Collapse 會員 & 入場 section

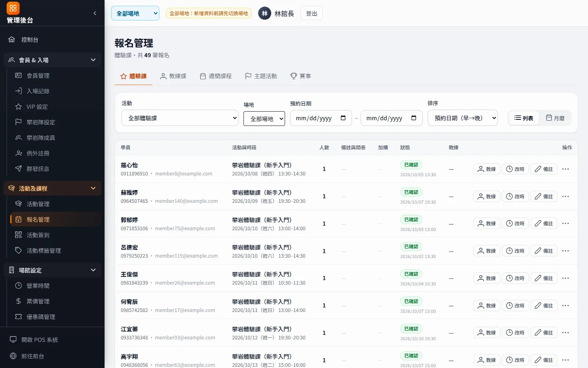(52, 60)
